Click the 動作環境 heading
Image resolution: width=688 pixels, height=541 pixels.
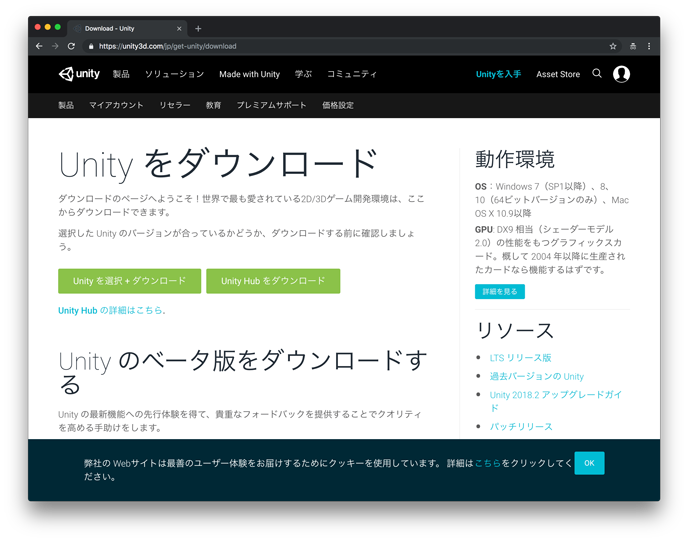(x=515, y=159)
